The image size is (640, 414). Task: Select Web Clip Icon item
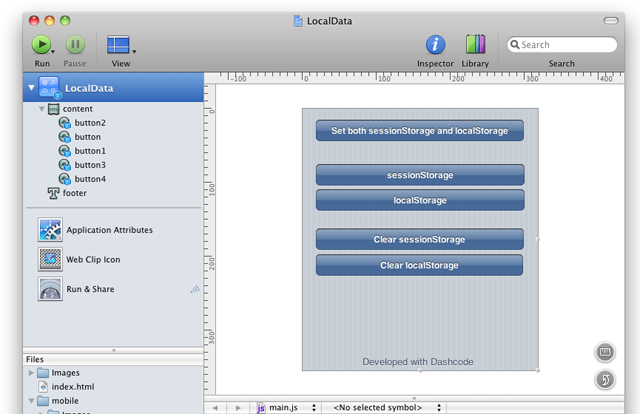click(x=93, y=259)
